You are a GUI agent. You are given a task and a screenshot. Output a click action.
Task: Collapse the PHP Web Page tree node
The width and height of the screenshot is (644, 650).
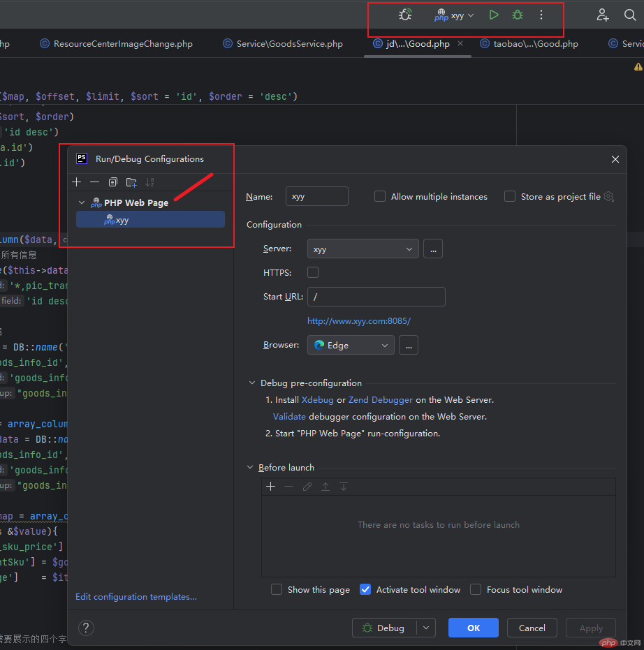pyautogui.click(x=82, y=202)
